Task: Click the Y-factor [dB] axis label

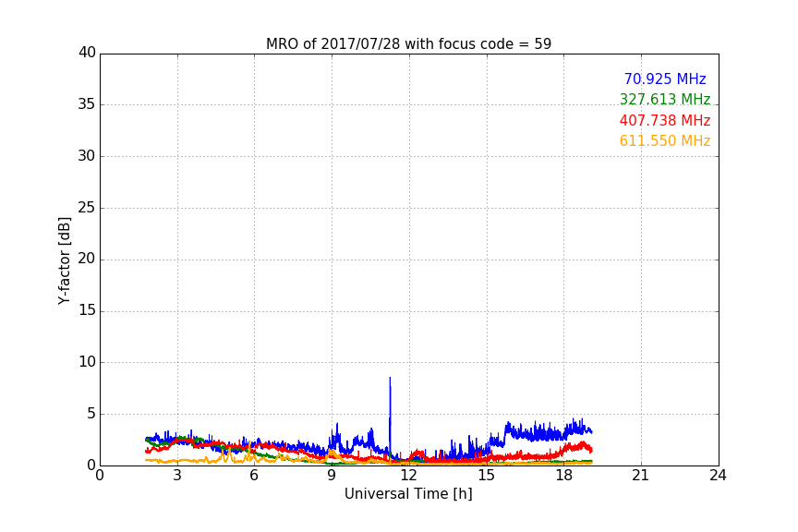Action: coord(64,260)
